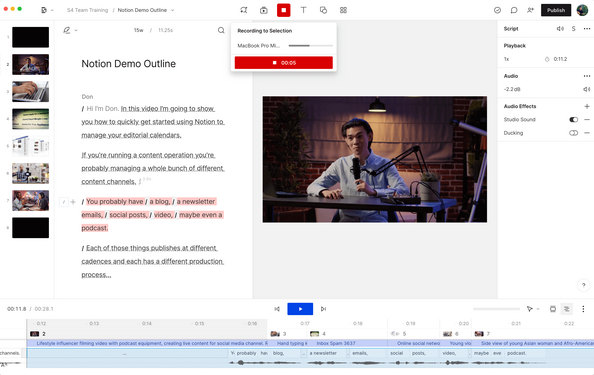
Task: Select scene 8 black thumbnail
Action: (30, 228)
